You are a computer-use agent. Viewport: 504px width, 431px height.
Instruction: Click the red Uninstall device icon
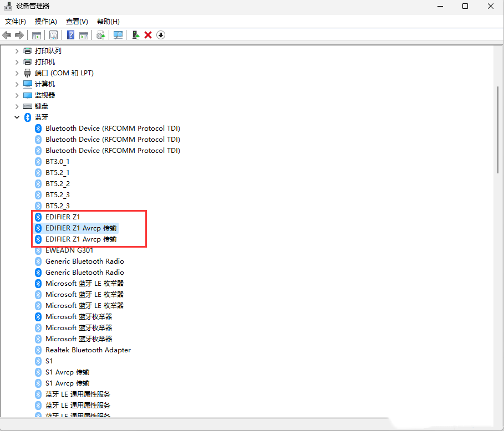(x=147, y=35)
